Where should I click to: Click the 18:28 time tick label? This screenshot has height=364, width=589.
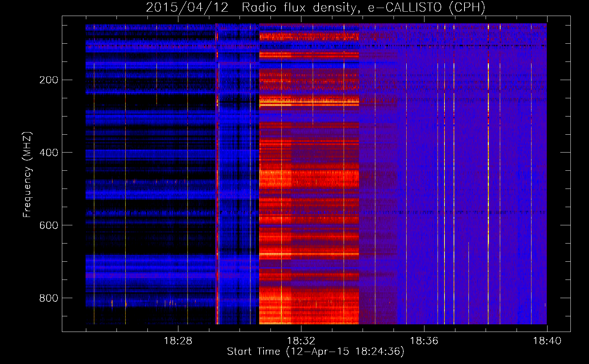(178, 341)
